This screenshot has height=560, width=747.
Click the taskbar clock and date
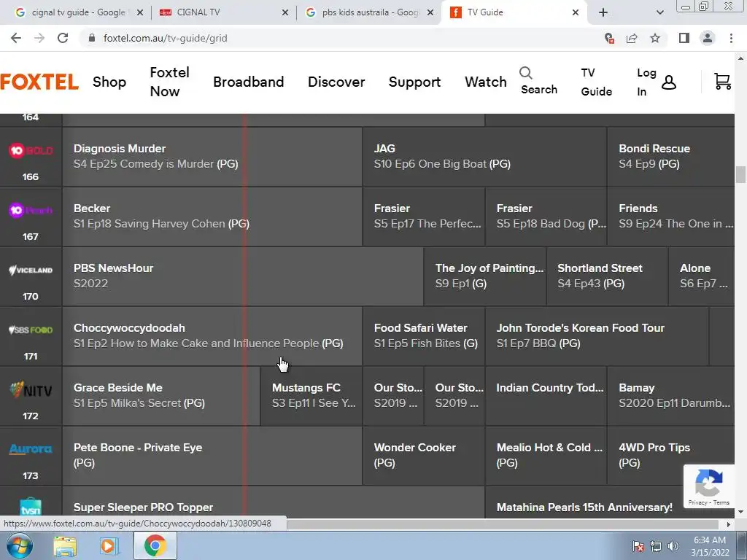coord(710,546)
